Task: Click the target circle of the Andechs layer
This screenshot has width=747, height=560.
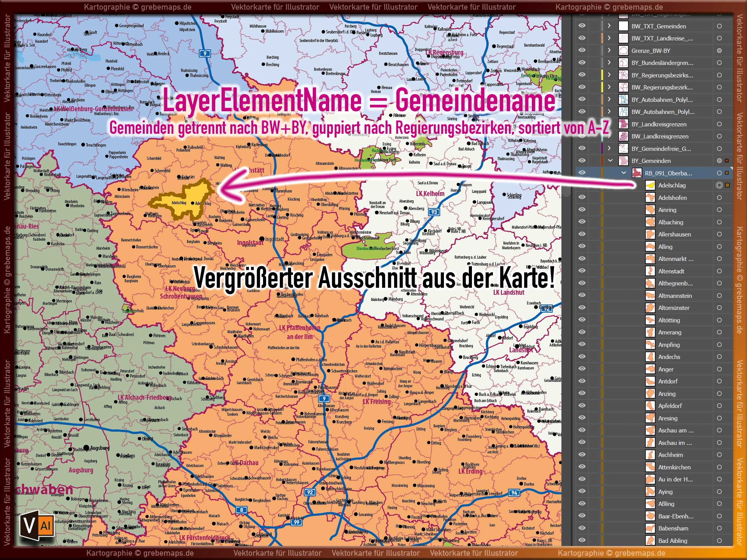Action: point(719,357)
